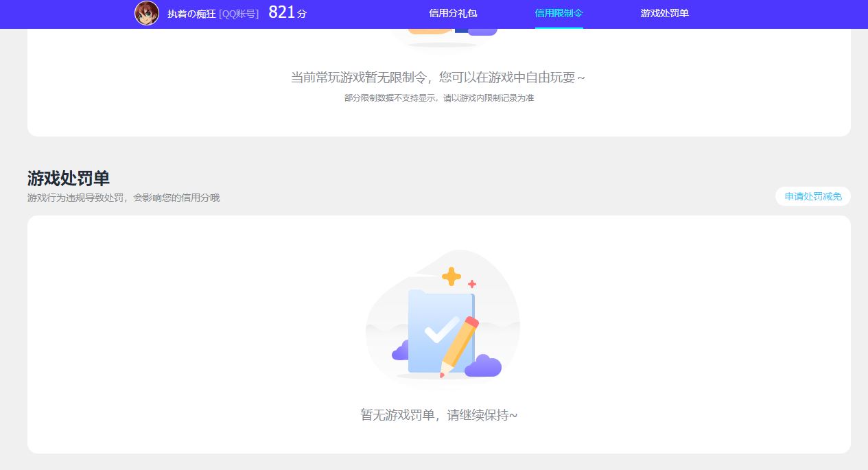Click the [QQ账号] account type label
The height and width of the screenshot is (470, 868).
coord(238,14)
